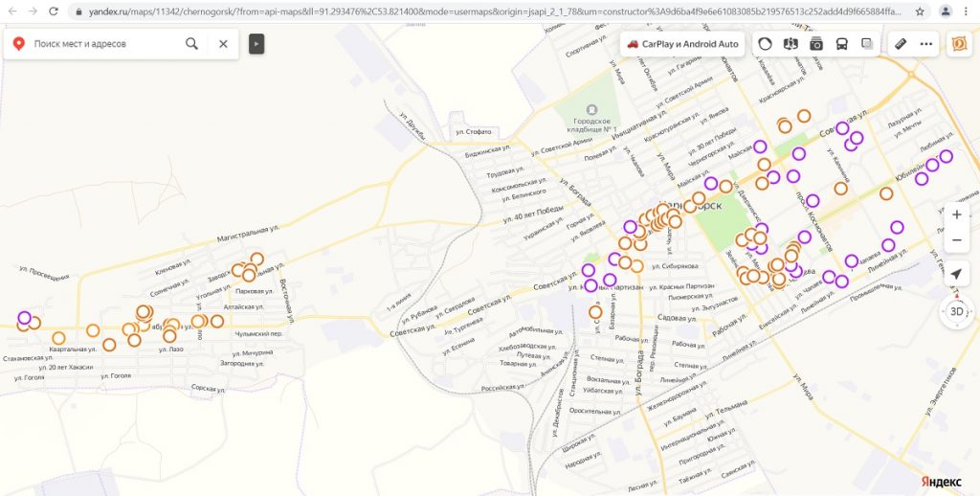
Task: Zoom out with the minus button
Action: (x=956, y=239)
